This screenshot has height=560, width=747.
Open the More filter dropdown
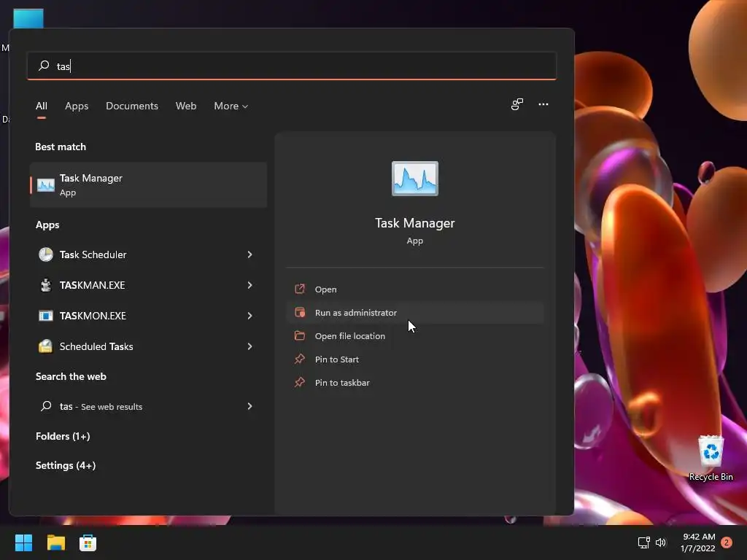(x=231, y=106)
